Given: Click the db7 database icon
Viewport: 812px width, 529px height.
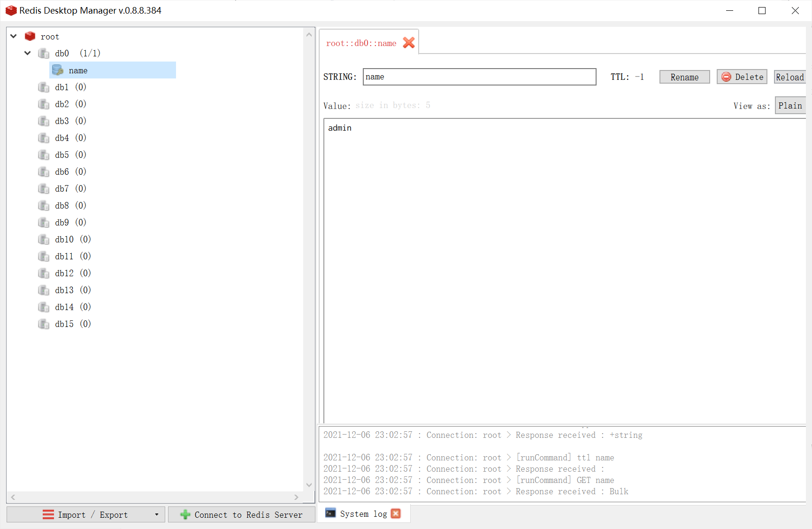Looking at the screenshot, I should [44, 188].
